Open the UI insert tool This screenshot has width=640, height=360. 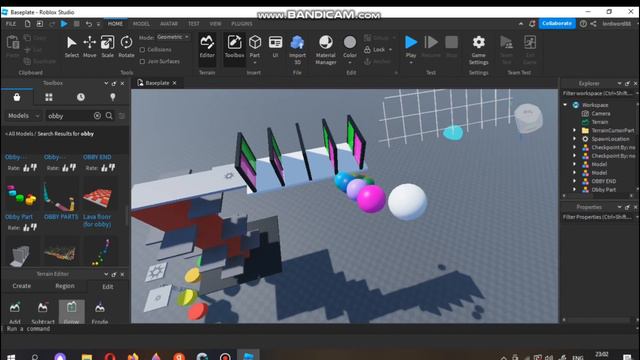[276, 47]
